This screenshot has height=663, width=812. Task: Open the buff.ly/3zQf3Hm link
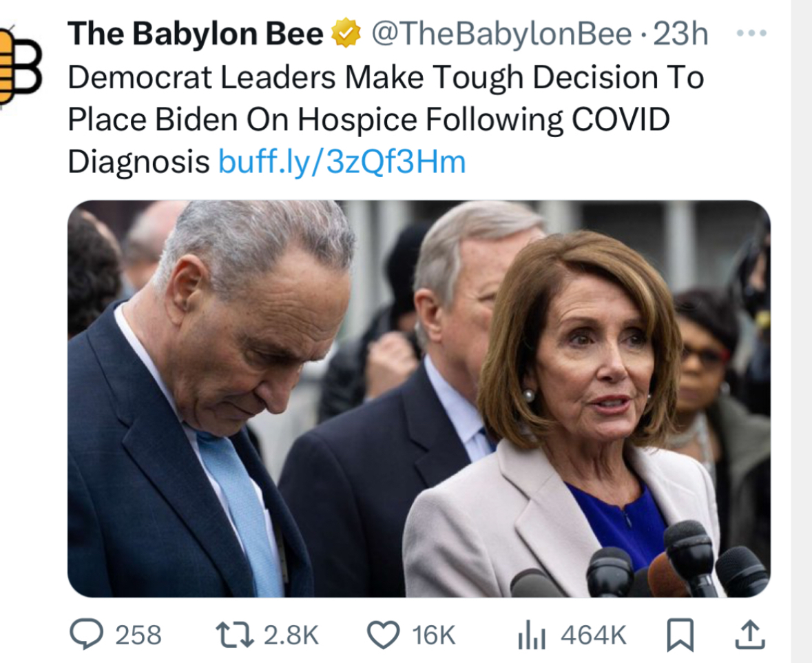pyautogui.click(x=342, y=162)
